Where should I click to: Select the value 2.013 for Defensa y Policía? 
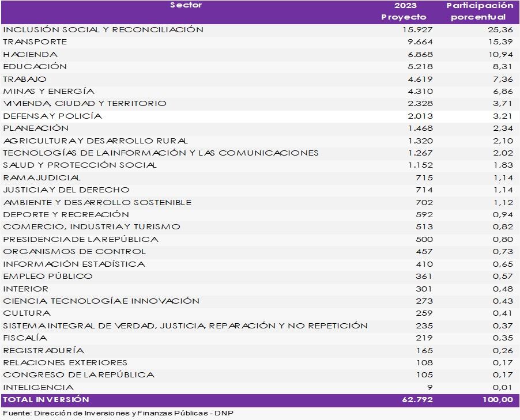[x=420, y=116]
